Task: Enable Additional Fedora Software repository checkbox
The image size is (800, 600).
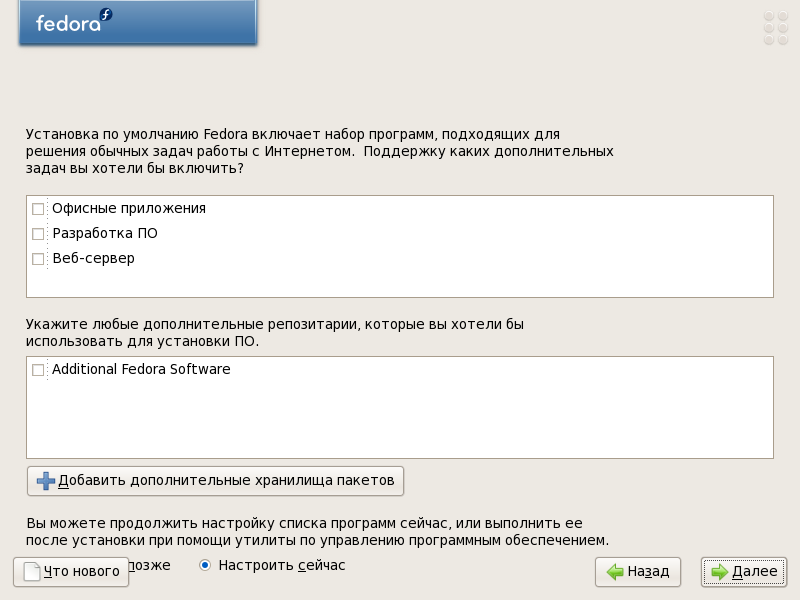Action: (38, 369)
